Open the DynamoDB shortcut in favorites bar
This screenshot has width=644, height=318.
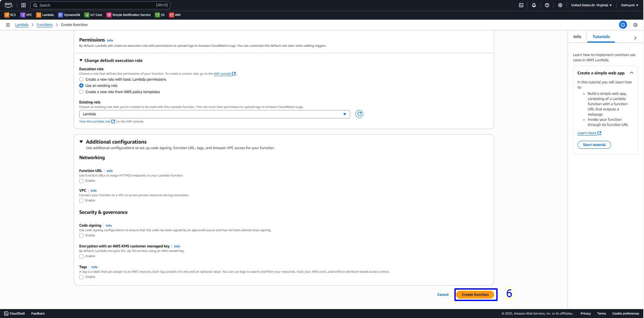69,15
